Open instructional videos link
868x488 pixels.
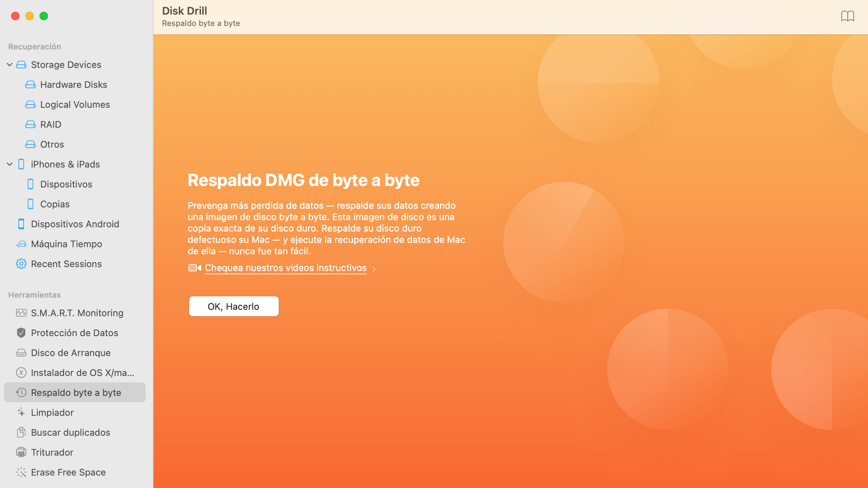(286, 267)
